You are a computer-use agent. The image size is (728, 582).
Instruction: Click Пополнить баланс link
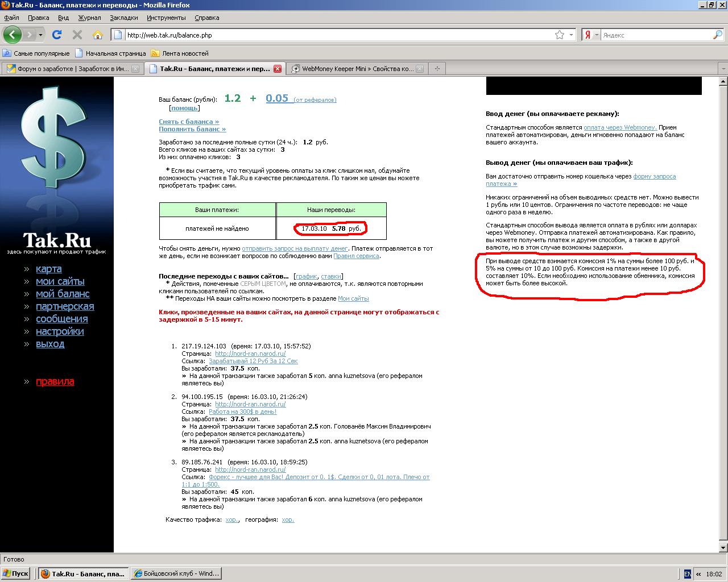pos(192,129)
